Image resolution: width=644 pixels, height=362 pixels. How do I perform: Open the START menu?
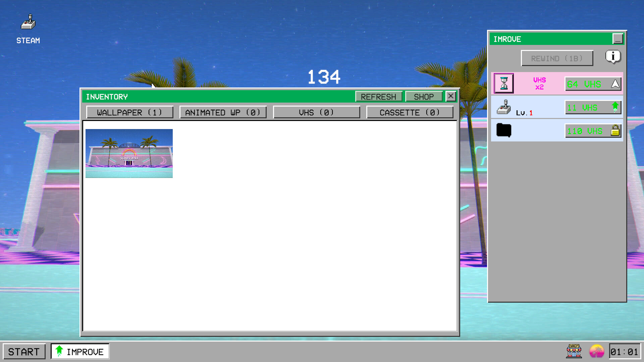pyautogui.click(x=24, y=352)
